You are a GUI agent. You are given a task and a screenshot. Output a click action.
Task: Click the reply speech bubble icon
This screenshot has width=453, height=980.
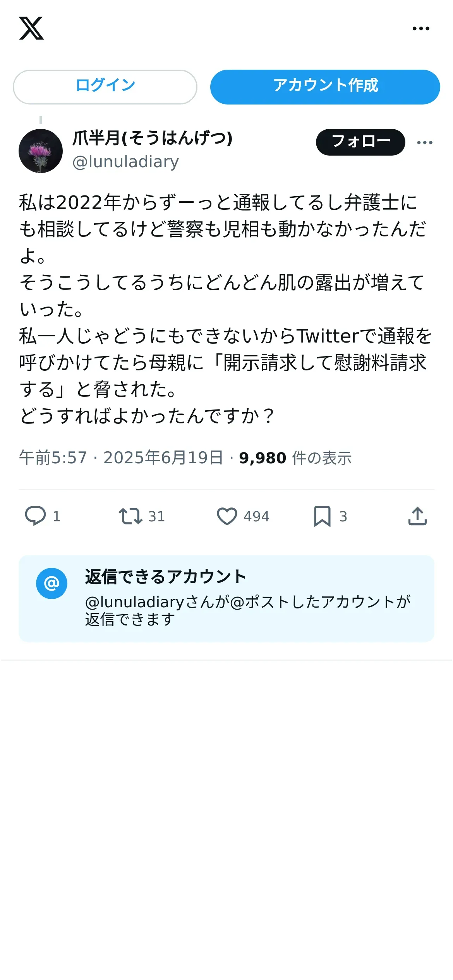click(x=35, y=516)
